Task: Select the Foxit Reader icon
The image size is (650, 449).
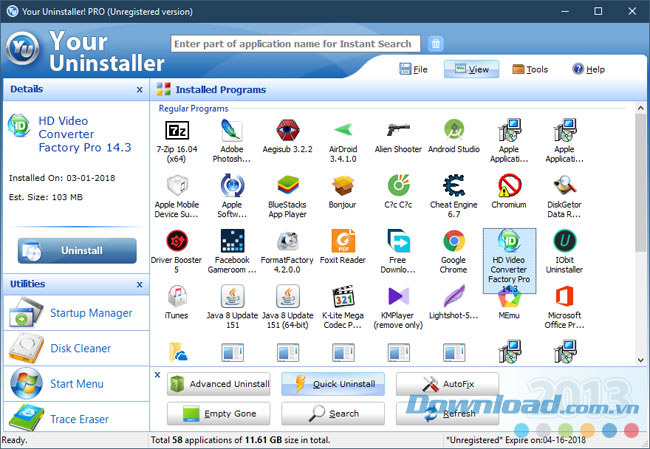Action: pyautogui.click(x=343, y=241)
